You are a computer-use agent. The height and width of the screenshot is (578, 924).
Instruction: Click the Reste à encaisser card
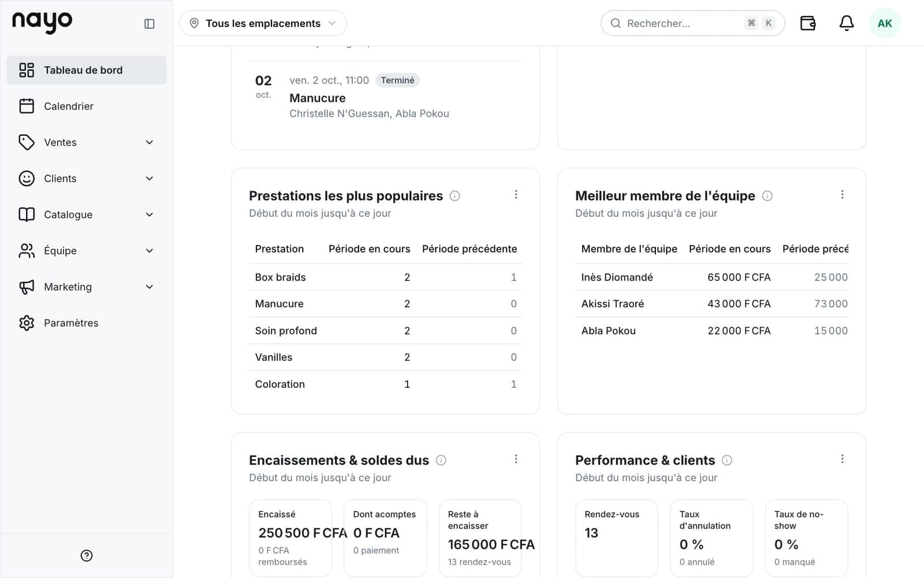tap(480, 538)
